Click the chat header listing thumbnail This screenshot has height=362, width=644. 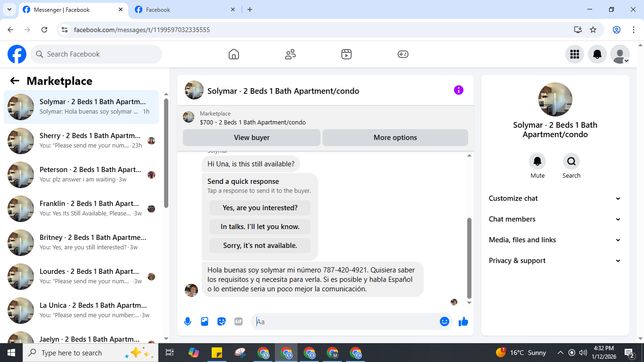click(x=194, y=90)
